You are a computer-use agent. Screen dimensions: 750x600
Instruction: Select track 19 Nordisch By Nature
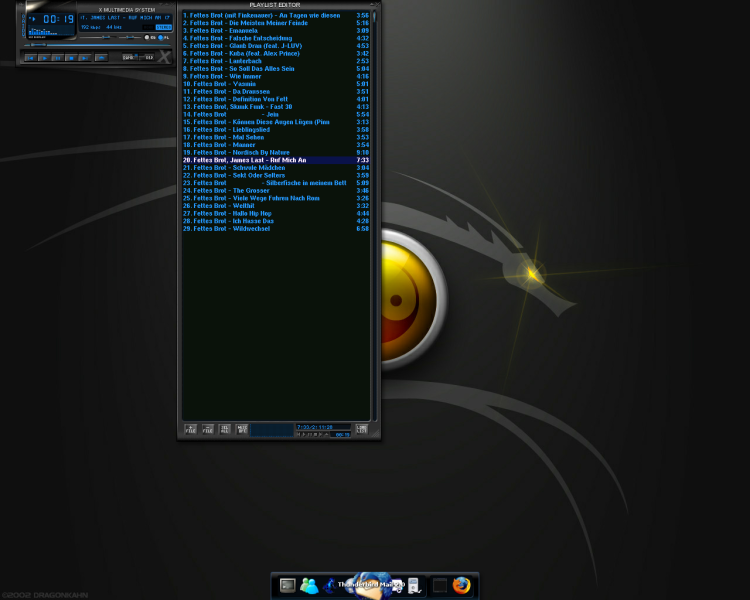click(276, 153)
